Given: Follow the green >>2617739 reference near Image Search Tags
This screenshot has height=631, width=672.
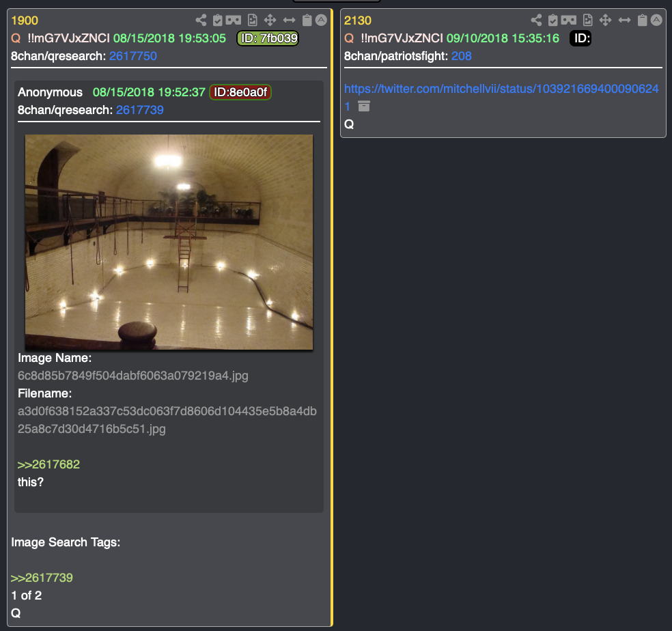Looking at the screenshot, I should [x=42, y=578].
